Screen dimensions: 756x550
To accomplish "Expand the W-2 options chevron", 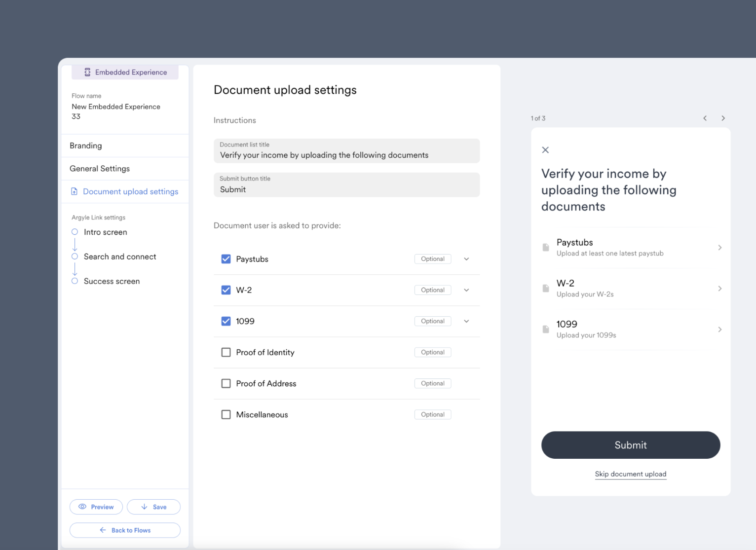I will [x=466, y=290].
